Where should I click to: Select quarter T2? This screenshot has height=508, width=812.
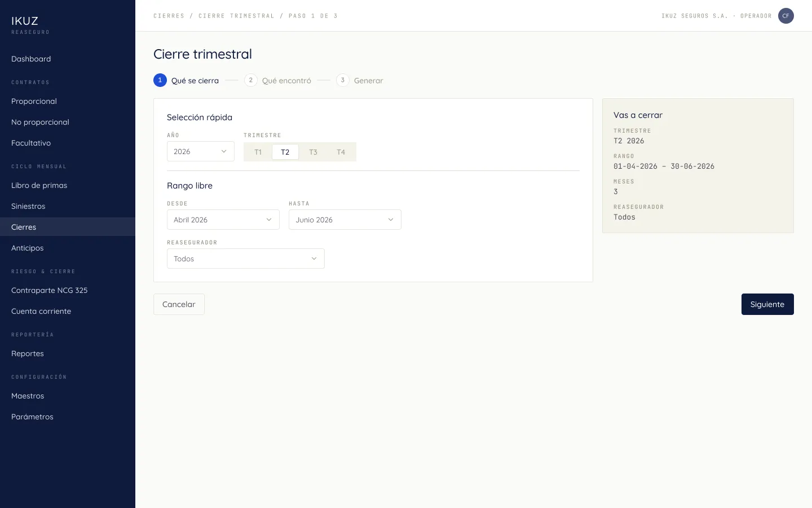pyautogui.click(x=285, y=152)
